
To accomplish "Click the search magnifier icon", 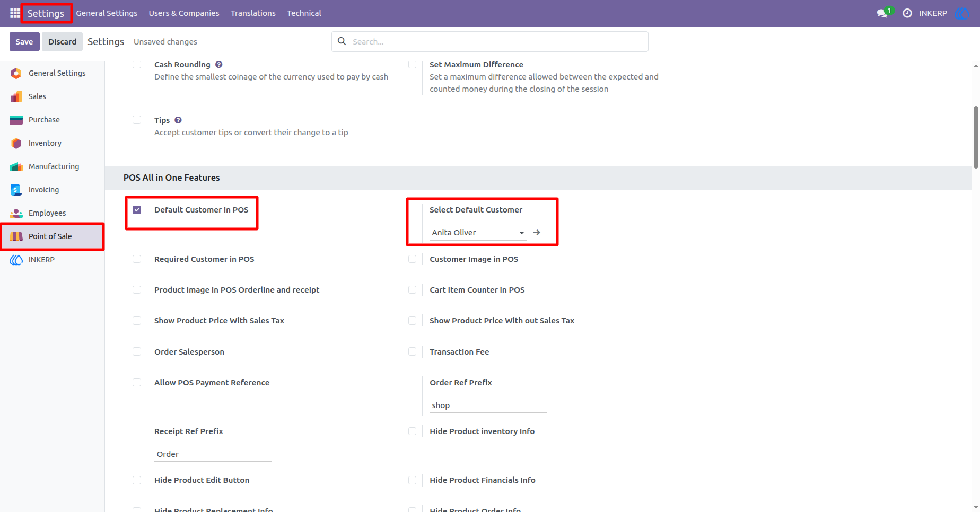I will tap(342, 41).
